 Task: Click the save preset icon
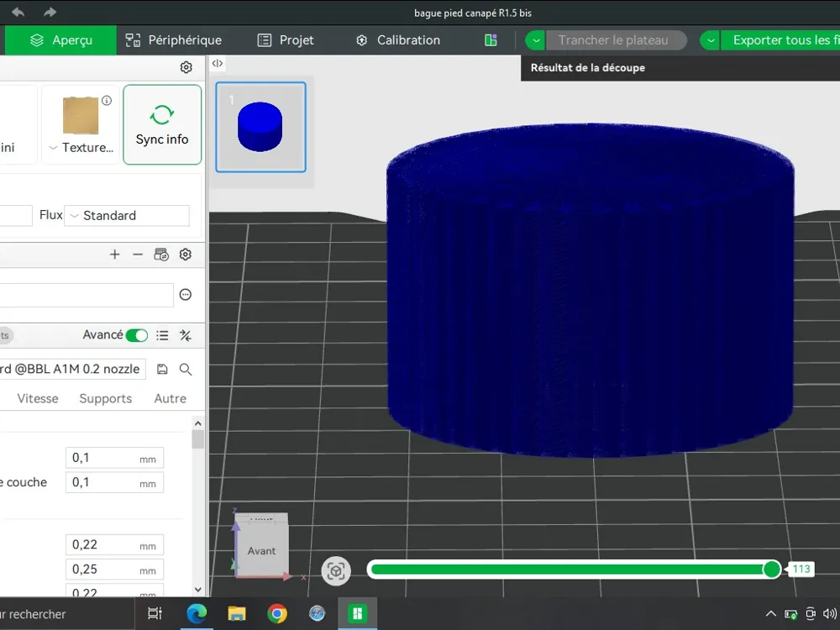point(162,369)
